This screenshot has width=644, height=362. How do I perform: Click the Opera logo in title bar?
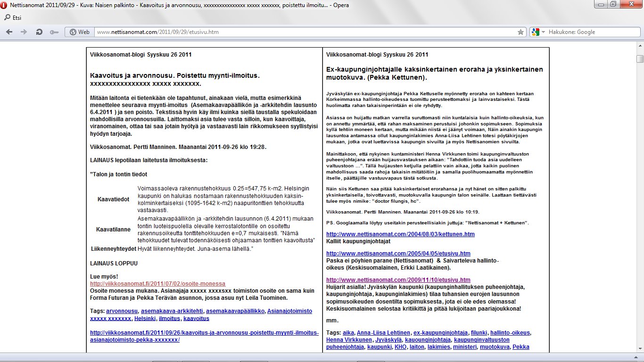pos(5,4)
